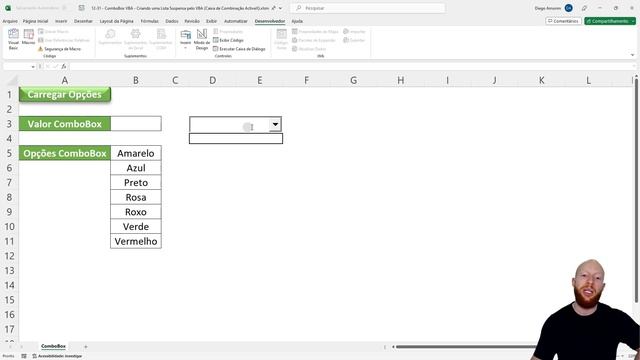
Task: Click Propriedades do Mapa
Action: pyautogui.click(x=315, y=31)
